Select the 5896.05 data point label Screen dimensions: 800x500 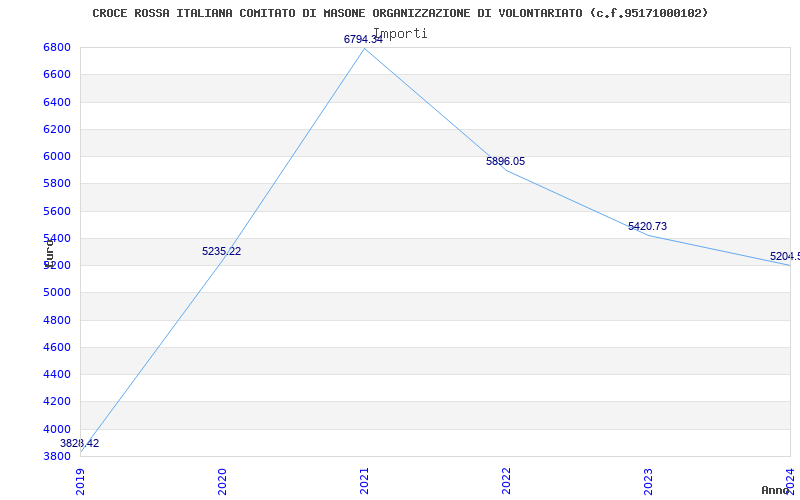(x=505, y=161)
